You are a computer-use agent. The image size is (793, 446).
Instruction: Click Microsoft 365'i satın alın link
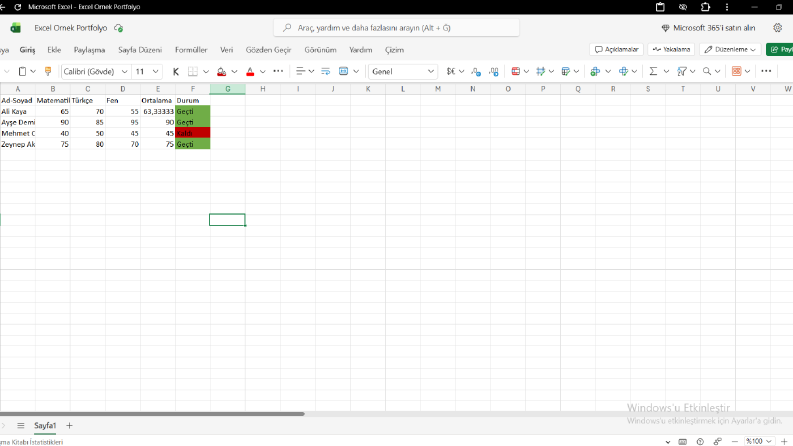[708, 28]
